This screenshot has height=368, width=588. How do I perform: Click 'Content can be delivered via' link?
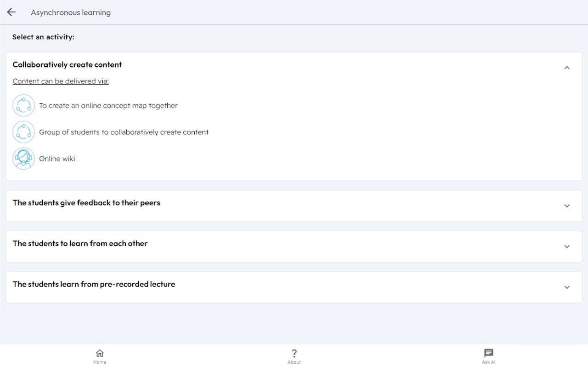click(x=61, y=81)
